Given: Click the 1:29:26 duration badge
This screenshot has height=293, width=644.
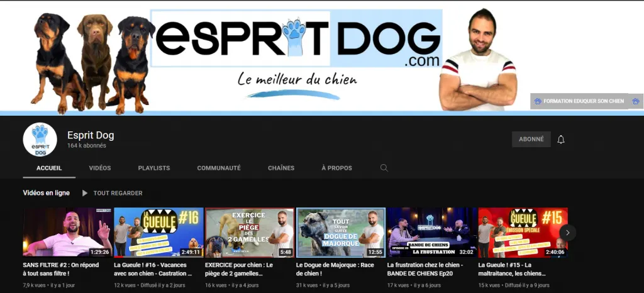Looking at the screenshot, I should (x=100, y=252).
